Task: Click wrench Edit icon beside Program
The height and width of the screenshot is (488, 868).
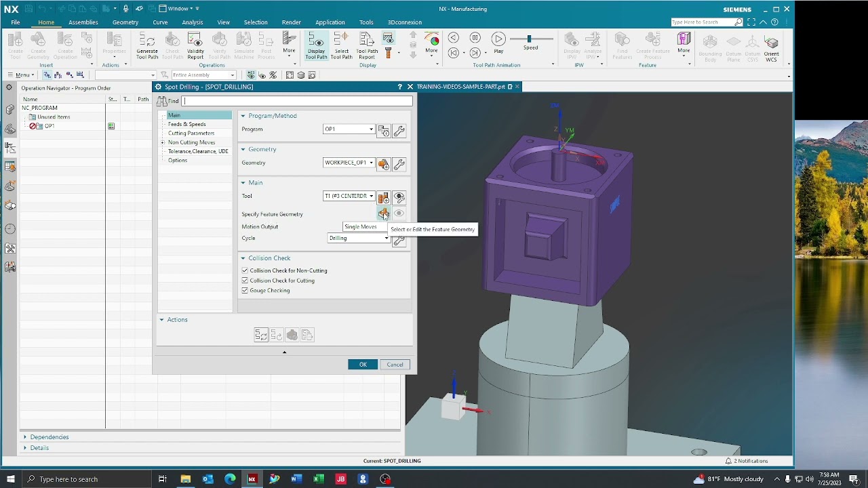Action: [399, 131]
